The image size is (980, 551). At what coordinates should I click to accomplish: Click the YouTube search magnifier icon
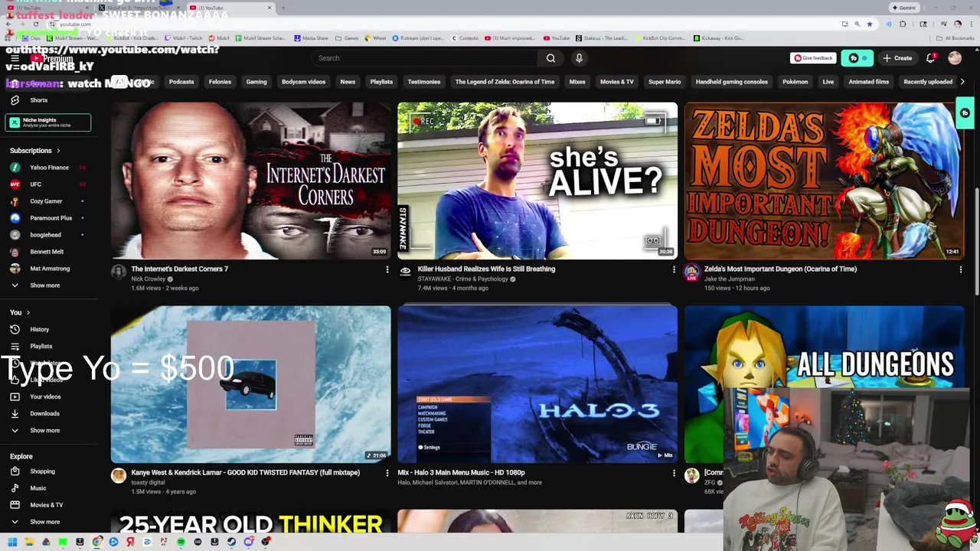(x=550, y=58)
